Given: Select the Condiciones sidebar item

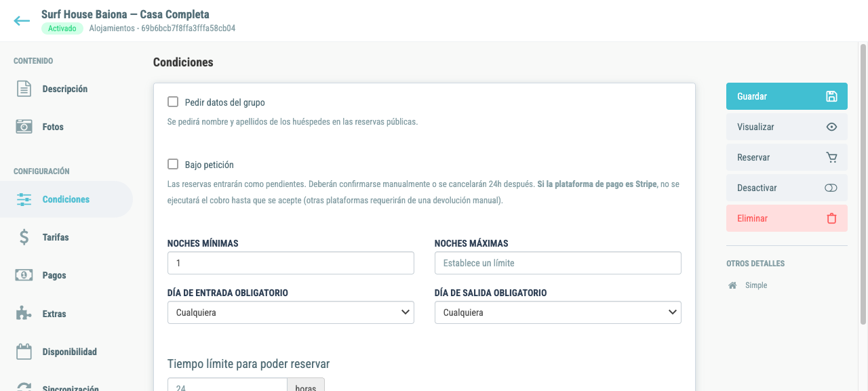Looking at the screenshot, I should pos(66,199).
